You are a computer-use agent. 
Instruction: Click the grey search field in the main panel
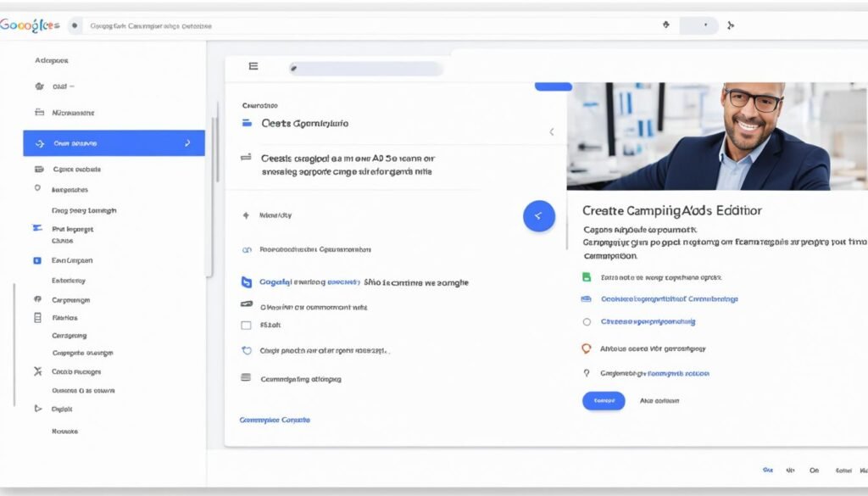click(x=365, y=69)
